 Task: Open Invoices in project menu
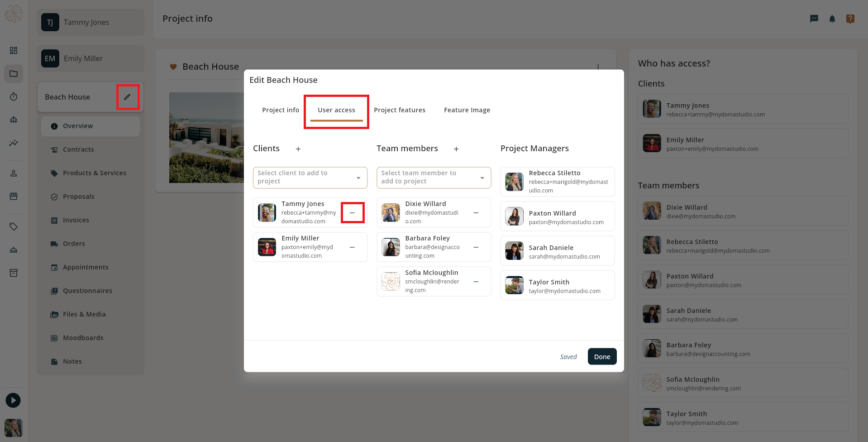click(x=91, y=220)
